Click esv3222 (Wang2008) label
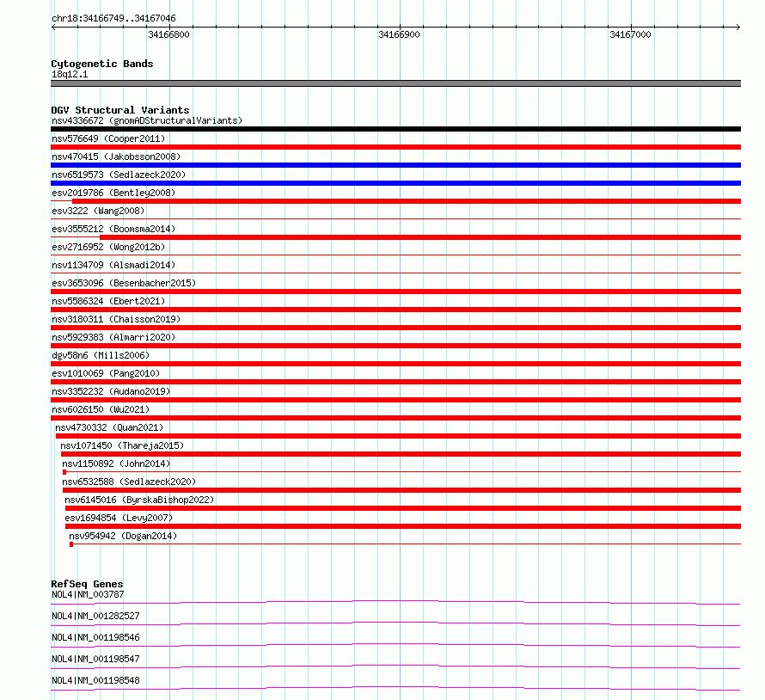765x700 pixels. (x=98, y=211)
